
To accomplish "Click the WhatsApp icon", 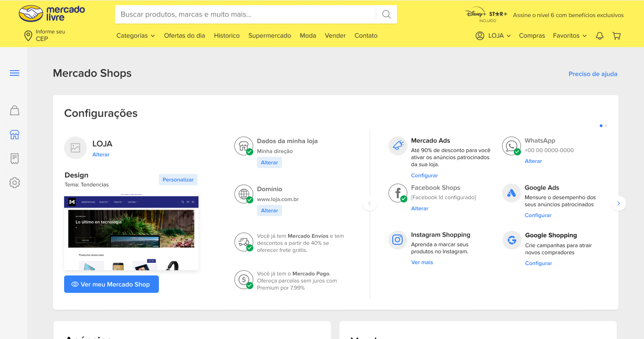I will [x=512, y=146].
